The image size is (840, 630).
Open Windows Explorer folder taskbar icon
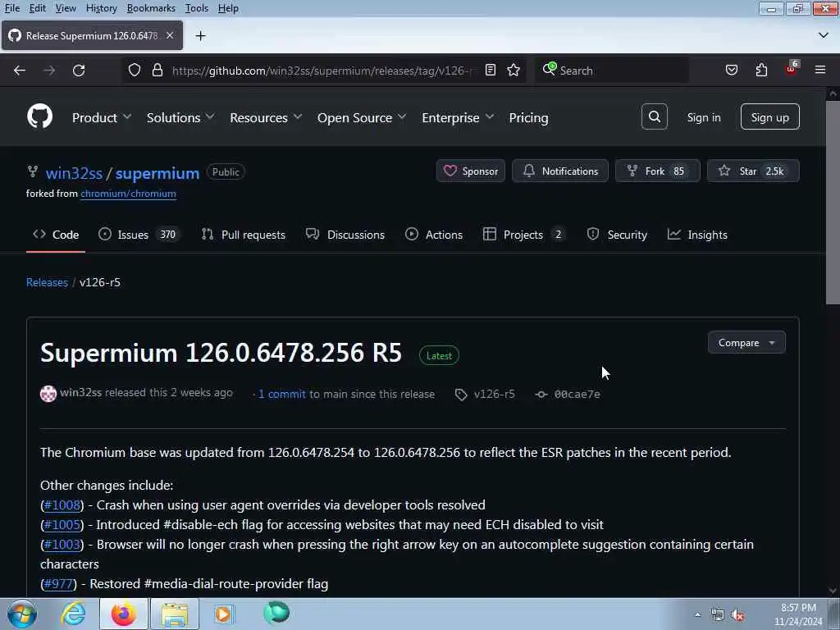pos(175,614)
